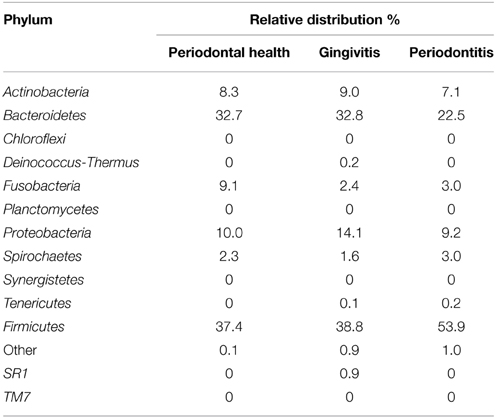This screenshot has height=418, width=496.
Task: Select the 53.9 Firmicutes periodontitis value
Action: [451, 327]
